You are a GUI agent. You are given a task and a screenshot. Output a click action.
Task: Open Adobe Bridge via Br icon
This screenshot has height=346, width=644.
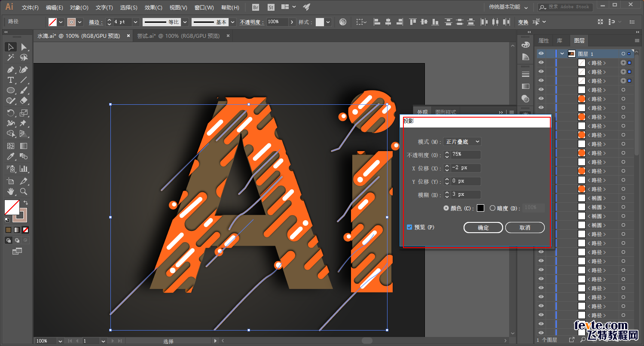coord(256,7)
